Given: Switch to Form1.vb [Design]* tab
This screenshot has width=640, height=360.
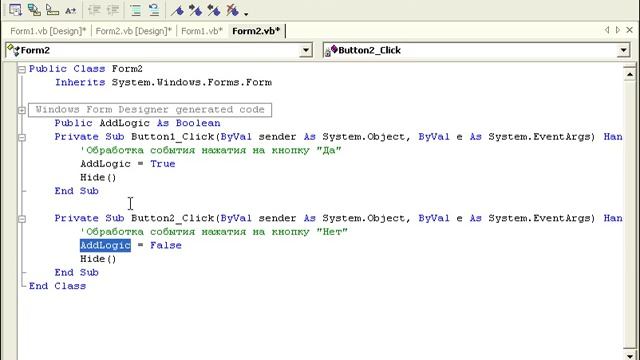Looking at the screenshot, I should click(x=48, y=31).
